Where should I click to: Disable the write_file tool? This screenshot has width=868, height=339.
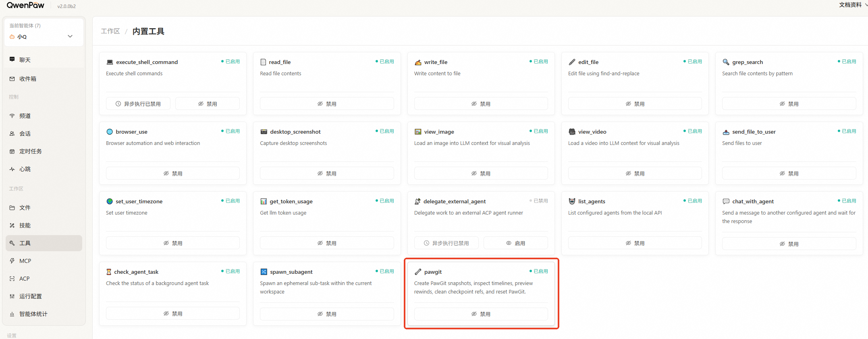click(x=481, y=103)
